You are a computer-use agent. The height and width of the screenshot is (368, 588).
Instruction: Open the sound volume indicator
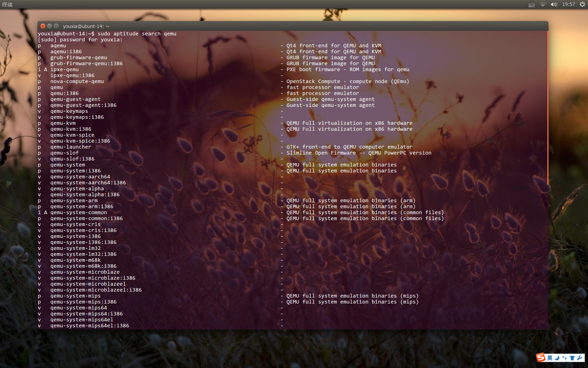pyautogui.click(x=554, y=5)
